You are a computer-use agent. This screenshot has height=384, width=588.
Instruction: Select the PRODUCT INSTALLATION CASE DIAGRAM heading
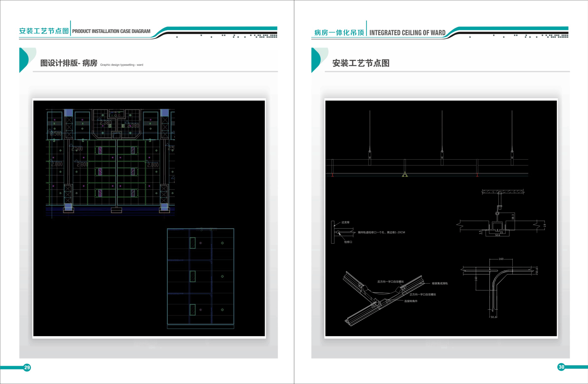111,31
